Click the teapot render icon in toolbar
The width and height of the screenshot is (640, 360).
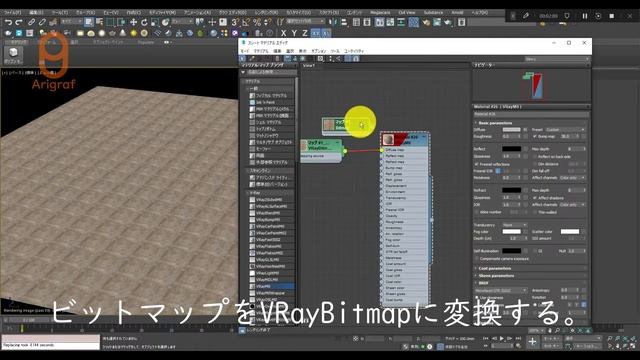click(448, 22)
